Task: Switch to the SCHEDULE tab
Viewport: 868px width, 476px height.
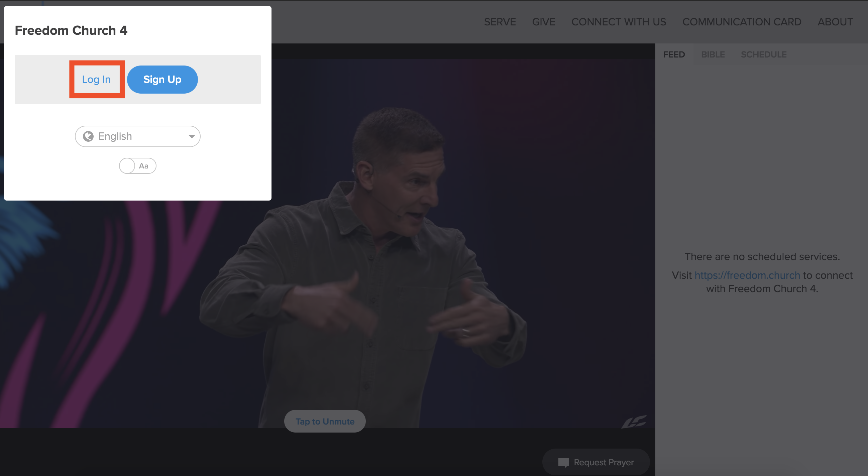Action: click(764, 54)
